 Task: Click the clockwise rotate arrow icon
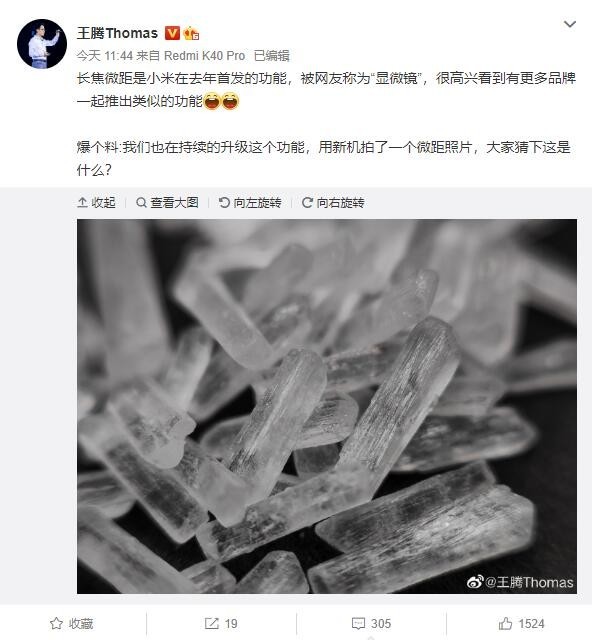[x=307, y=202]
